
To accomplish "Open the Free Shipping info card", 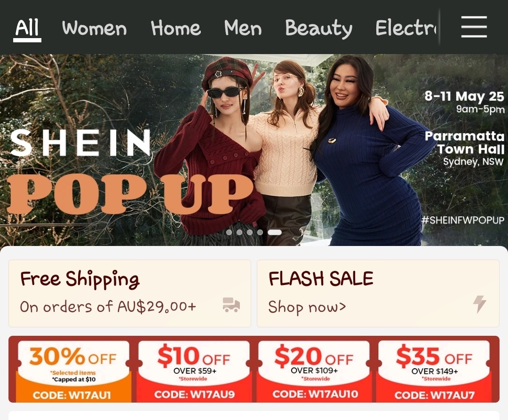I will click(x=130, y=293).
